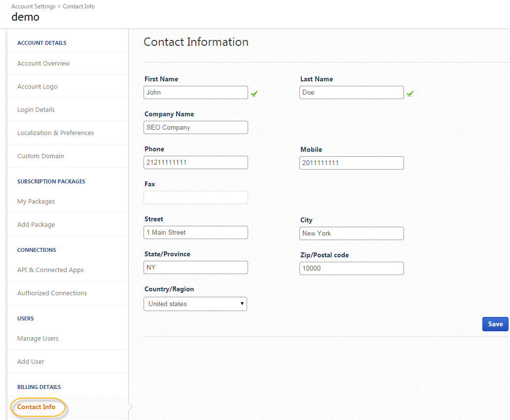Focus the Company Name text box
This screenshot has width=510, height=420.
[x=196, y=128]
